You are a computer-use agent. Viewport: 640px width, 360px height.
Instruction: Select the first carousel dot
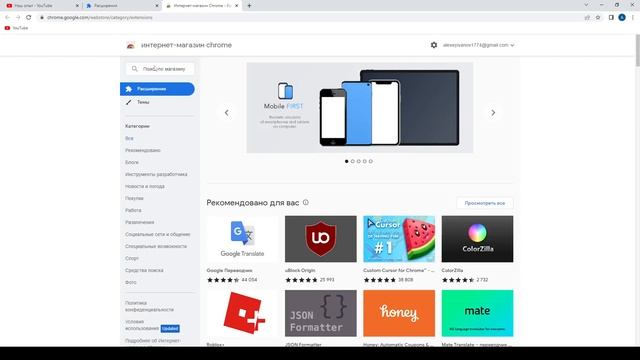coord(347,161)
